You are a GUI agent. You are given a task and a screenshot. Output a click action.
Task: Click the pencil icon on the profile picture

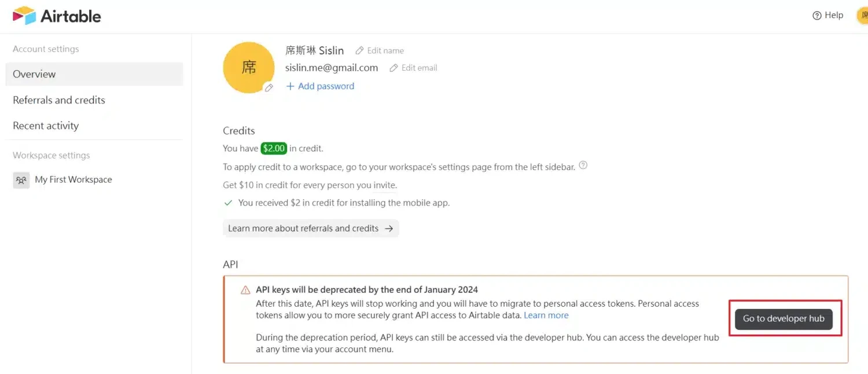[269, 88]
